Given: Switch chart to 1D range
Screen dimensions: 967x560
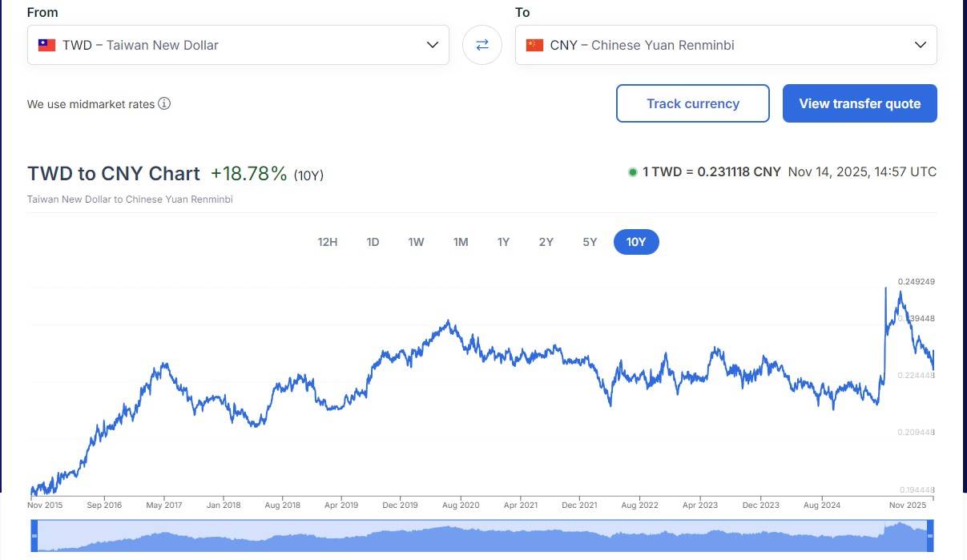Looking at the screenshot, I should [x=373, y=242].
